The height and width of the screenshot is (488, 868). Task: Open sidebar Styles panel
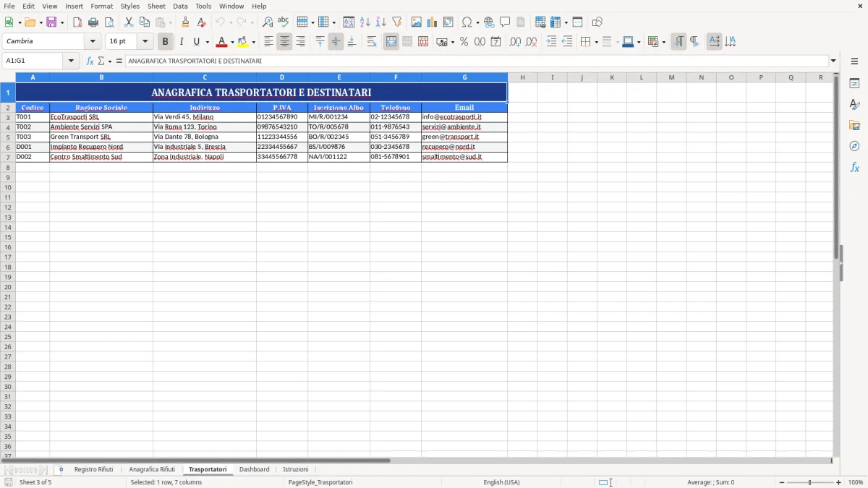tap(854, 104)
